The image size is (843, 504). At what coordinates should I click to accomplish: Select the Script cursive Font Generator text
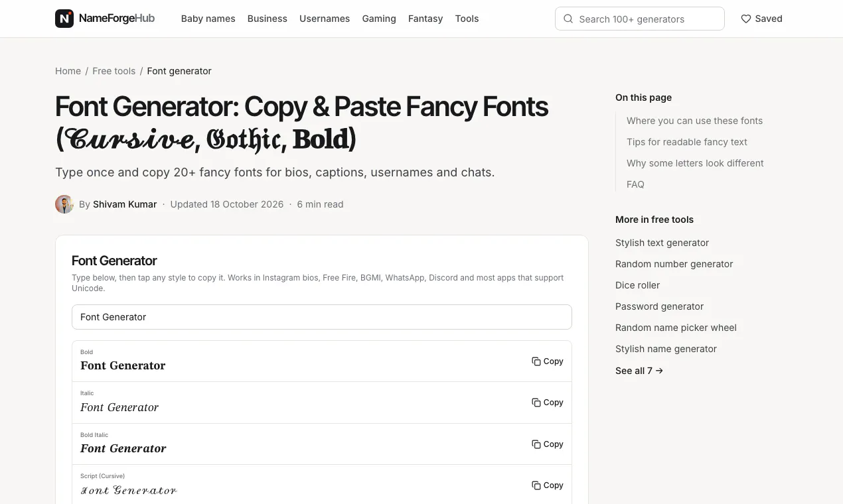click(x=129, y=490)
